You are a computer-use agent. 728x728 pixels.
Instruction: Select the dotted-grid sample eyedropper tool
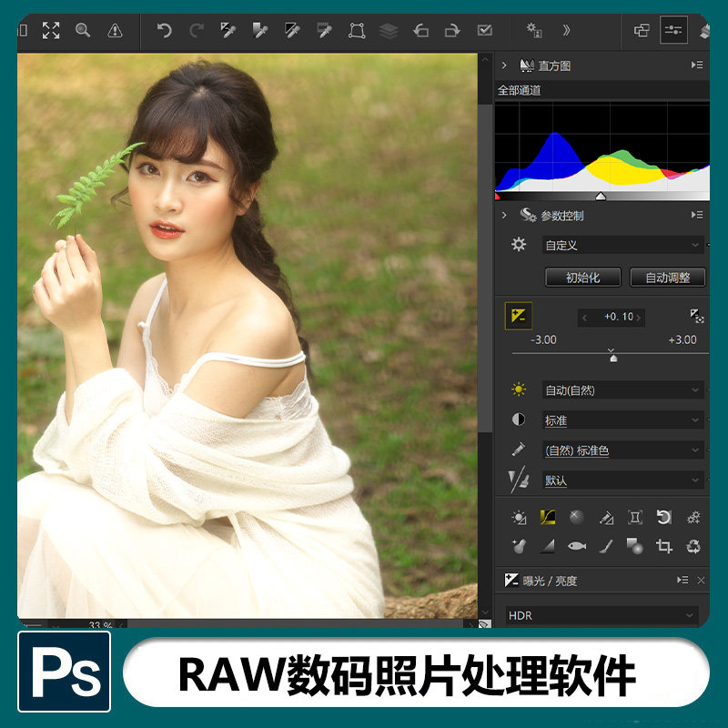tap(324, 31)
